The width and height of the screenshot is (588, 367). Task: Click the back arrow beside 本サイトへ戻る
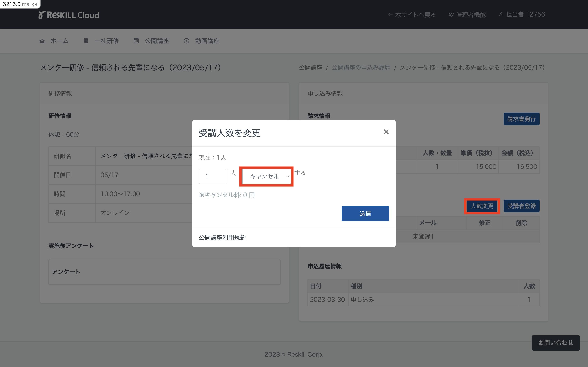pos(390,14)
